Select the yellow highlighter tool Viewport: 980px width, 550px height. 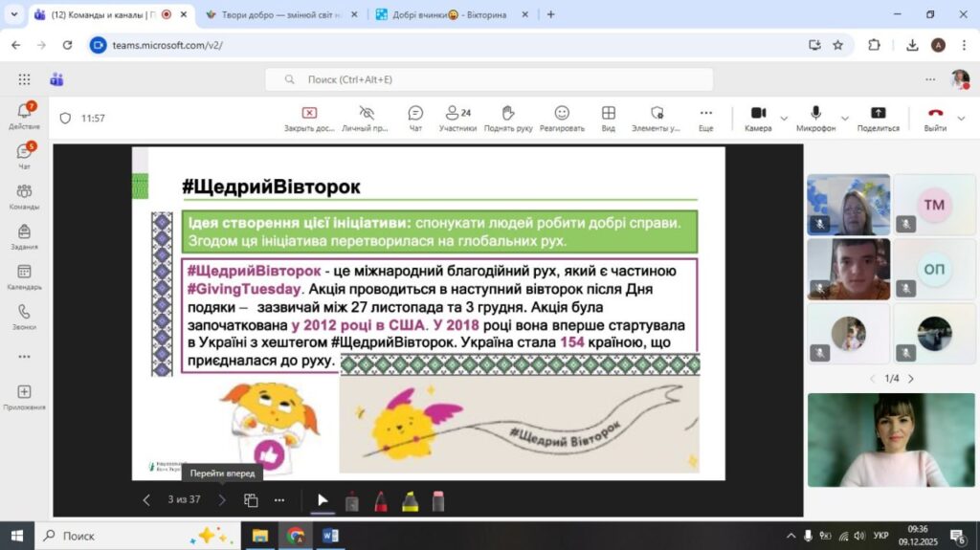[x=409, y=500]
